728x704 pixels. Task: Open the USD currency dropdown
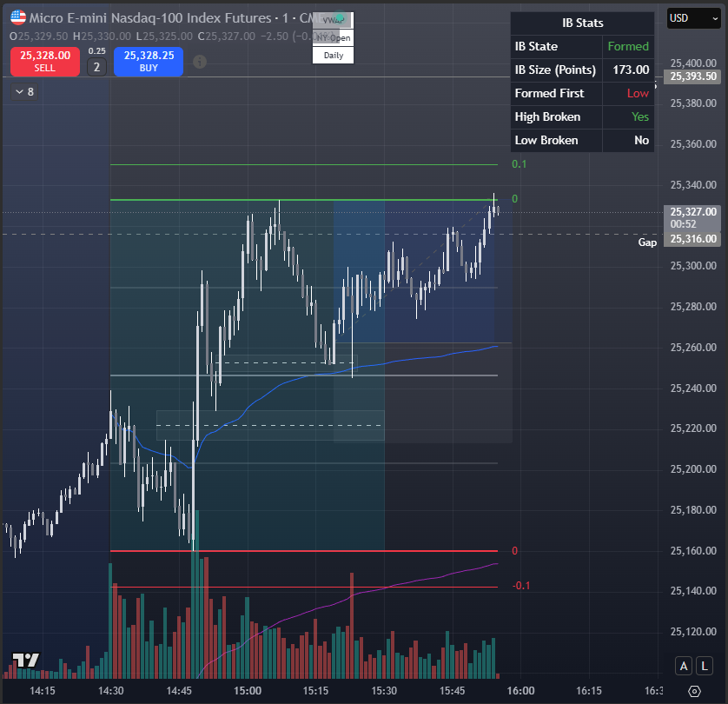point(693,18)
